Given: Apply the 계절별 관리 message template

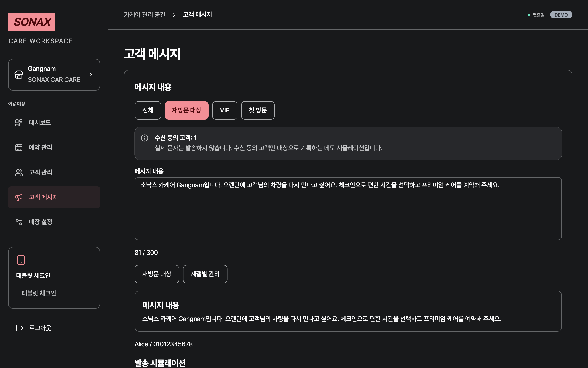Looking at the screenshot, I should tap(205, 274).
